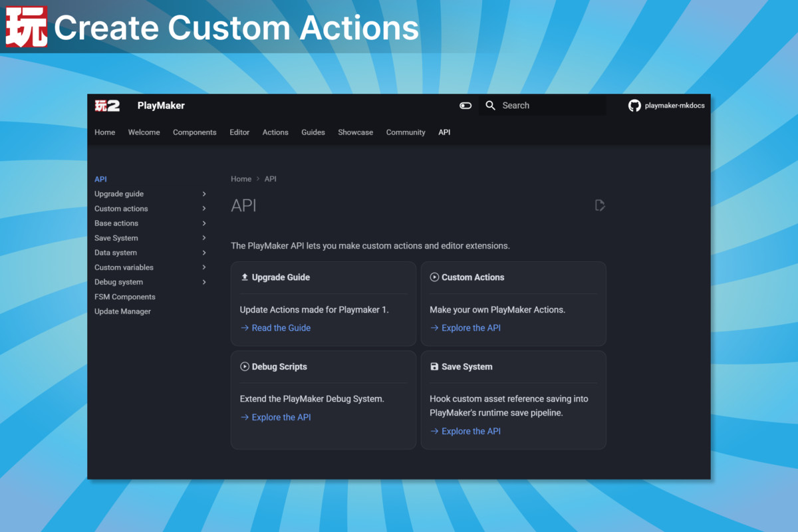Expand the Custom actions sidebar chevron
798x532 pixels.
[204, 209]
